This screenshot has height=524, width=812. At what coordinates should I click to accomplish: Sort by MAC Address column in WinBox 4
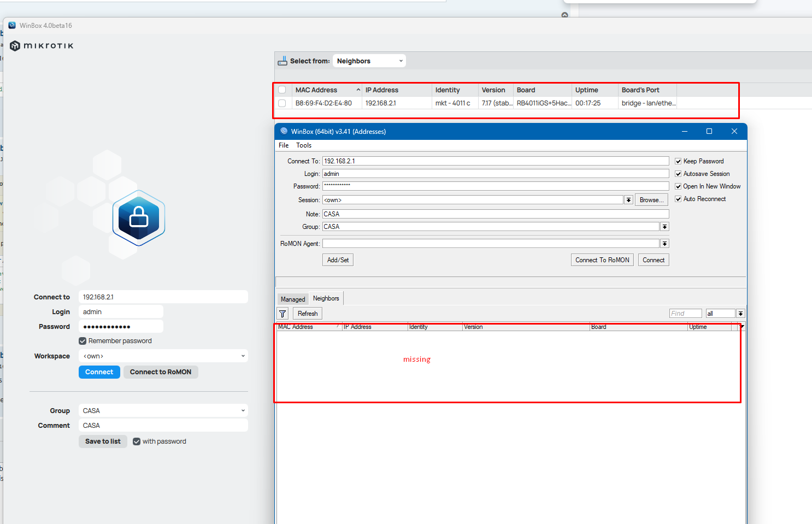pos(327,90)
